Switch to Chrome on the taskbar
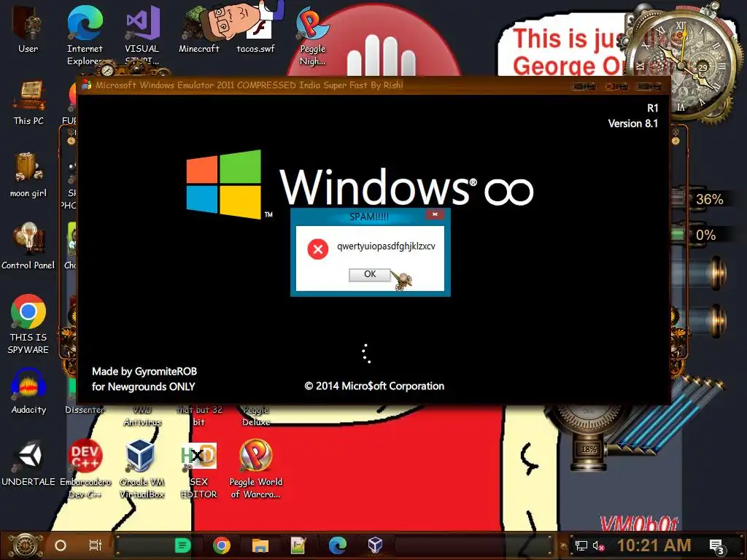747x560 pixels. (x=222, y=545)
